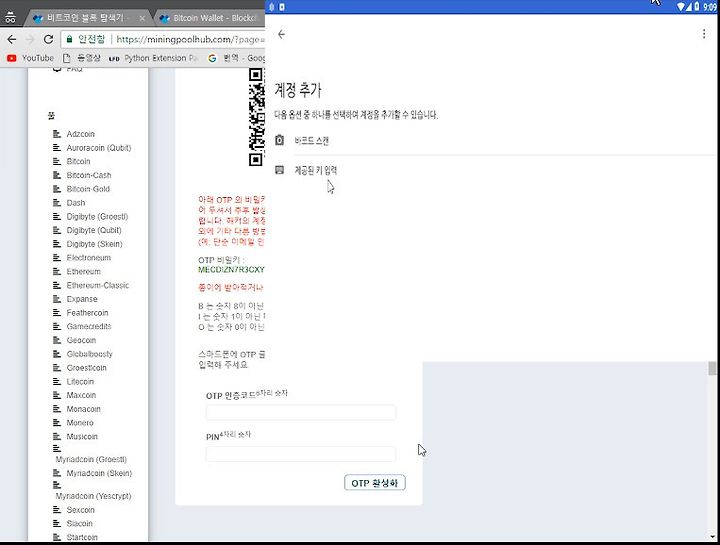Open the Digibyte (Groestl) pool
This screenshot has width=720, height=545.
[x=97, y=217]
